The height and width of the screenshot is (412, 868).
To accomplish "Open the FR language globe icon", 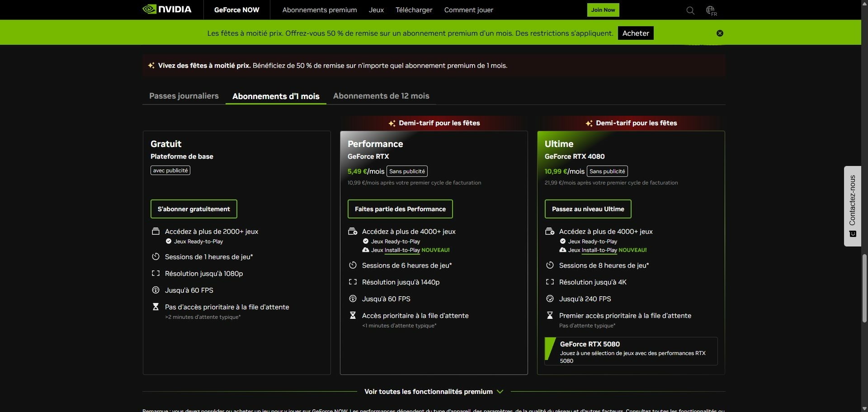I will pos(711,9).
